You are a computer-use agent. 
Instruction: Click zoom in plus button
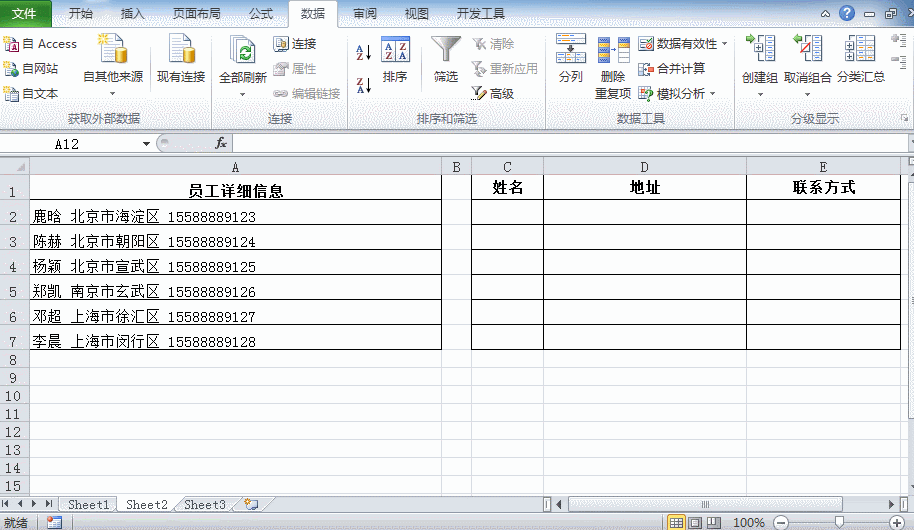coord(897,522)
